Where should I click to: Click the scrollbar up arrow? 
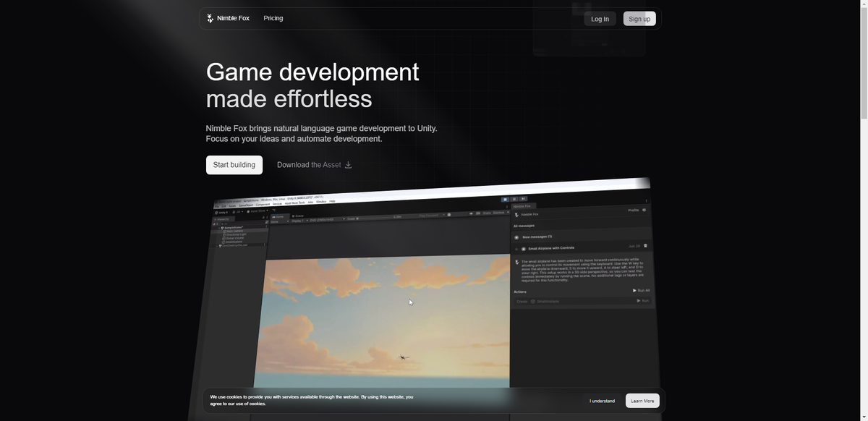[x=862, y=4]
